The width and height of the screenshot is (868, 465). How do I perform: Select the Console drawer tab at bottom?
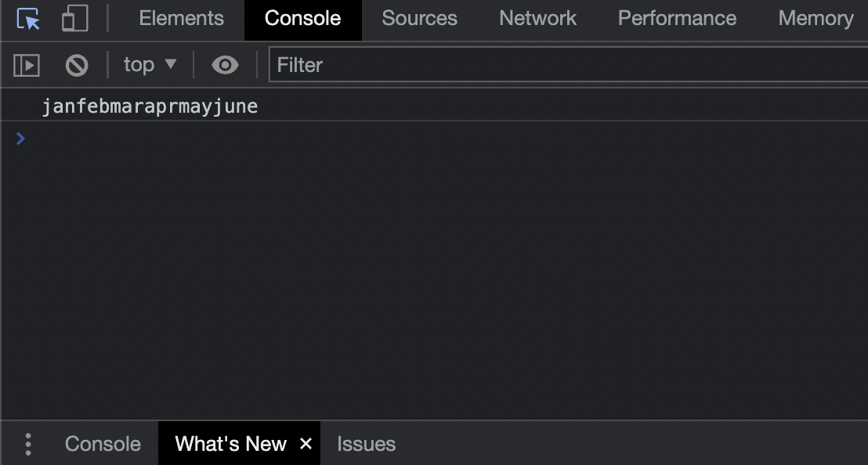[103, 444]
